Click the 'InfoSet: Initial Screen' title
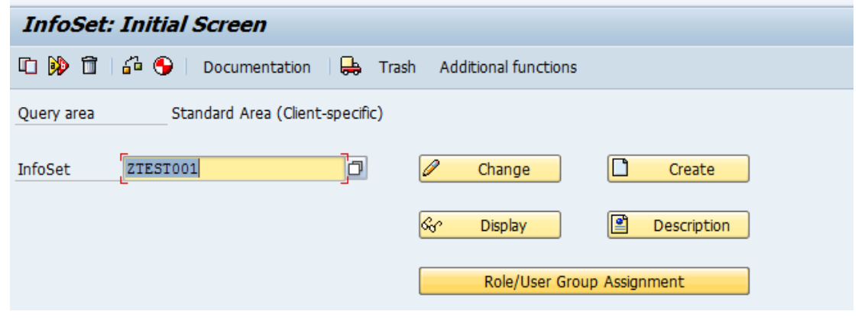This screenshot has height=318, width=868. (x=144, y=25)
